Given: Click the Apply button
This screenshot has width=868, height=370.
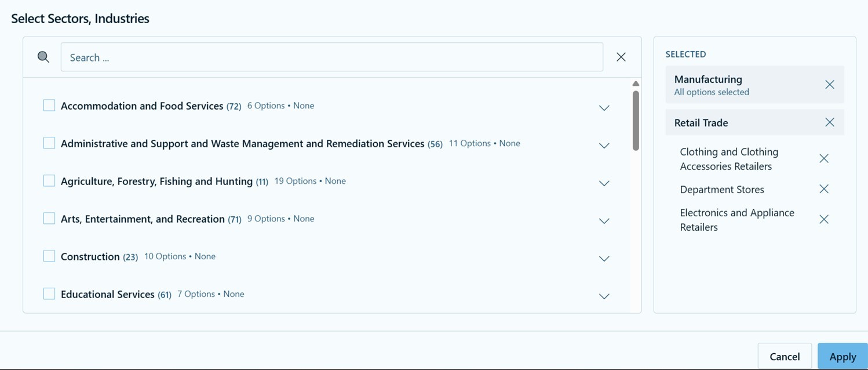Looking at the screenshot, I should click(842, 357).
